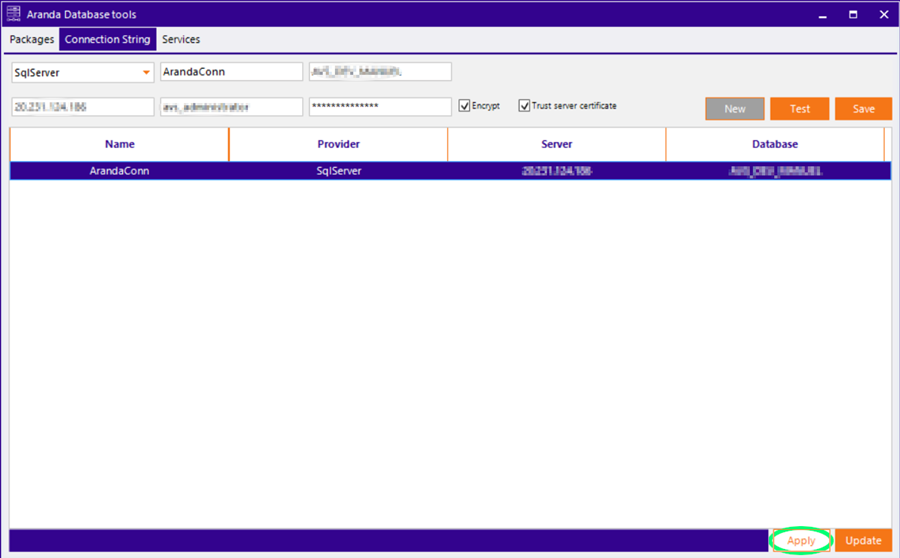This screenshot has width=900, height=558.
Task: Toggle the Trust server certificate checkbox
Action: 524,106
